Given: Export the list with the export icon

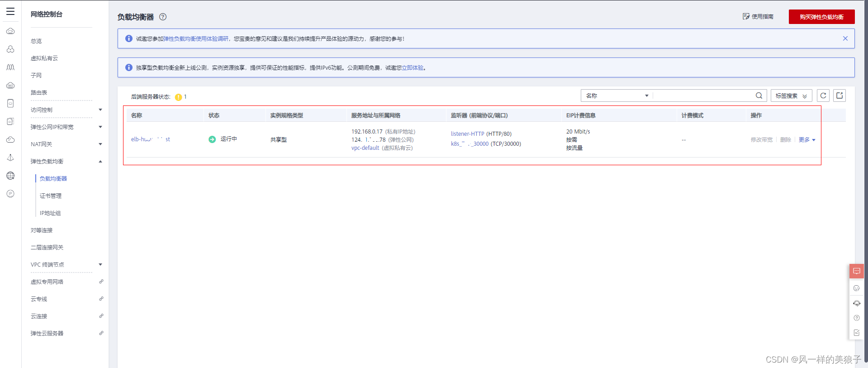Looking at the screenshot, I should [840, 96].
